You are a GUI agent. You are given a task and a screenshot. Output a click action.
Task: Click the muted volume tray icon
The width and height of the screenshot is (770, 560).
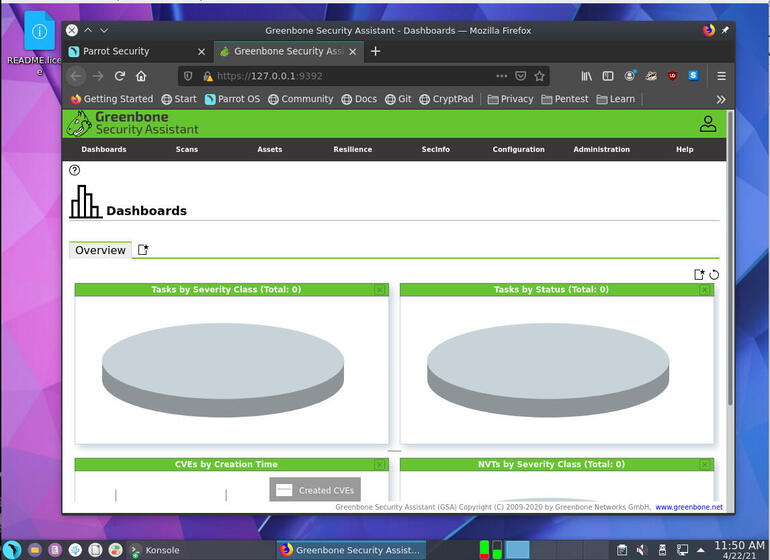642,550
